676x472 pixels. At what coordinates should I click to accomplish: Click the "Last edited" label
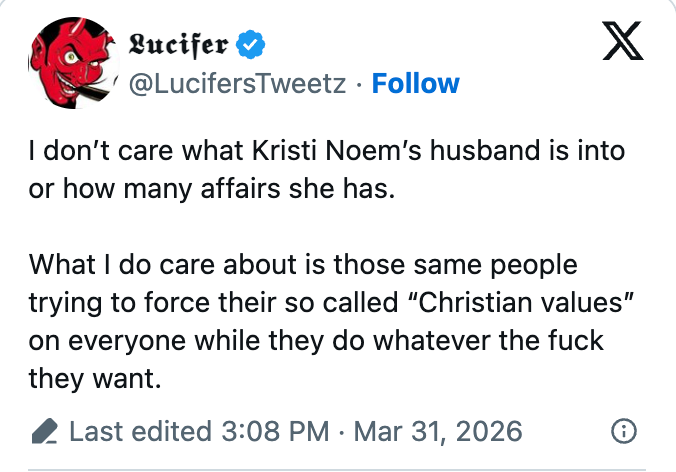(x=140, y=432)
